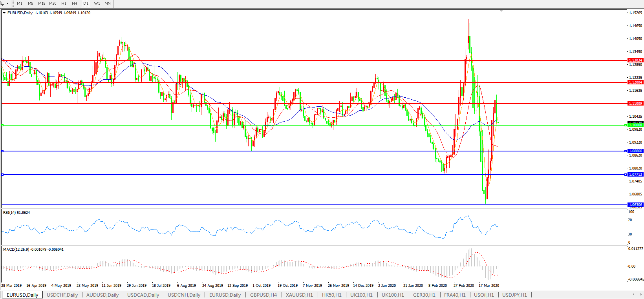Click the line studies tool icon
The image size is (644, 299).
(2, 3)
